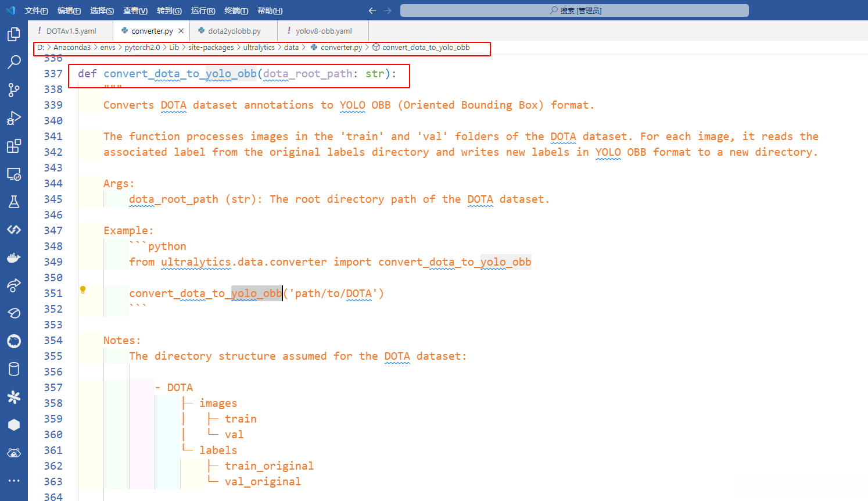Click 'ultralytics.data.converter' in the import line

[244, 262]
